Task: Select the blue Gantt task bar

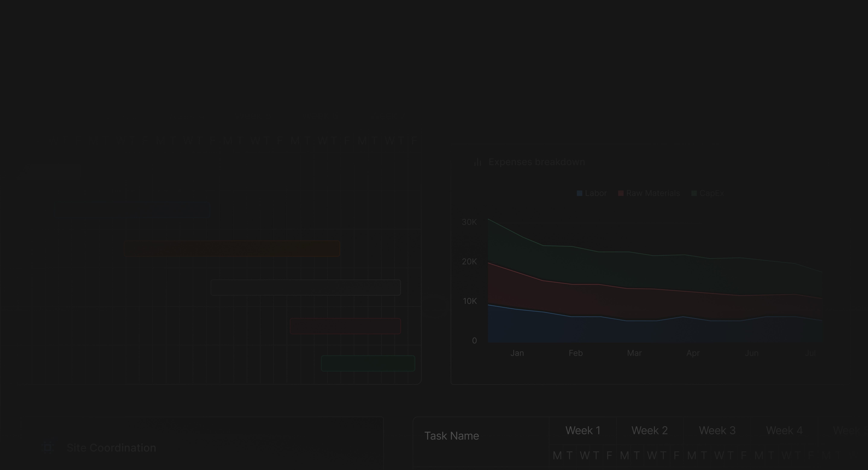Action: pyautogui.click(x=168, y=210)
